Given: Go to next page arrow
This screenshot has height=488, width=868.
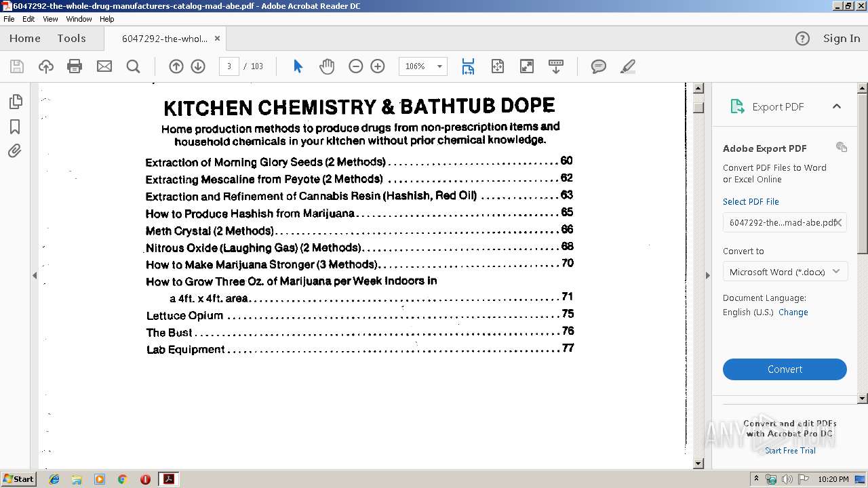Looking at the screenshot, I should [x=198, y=66].
